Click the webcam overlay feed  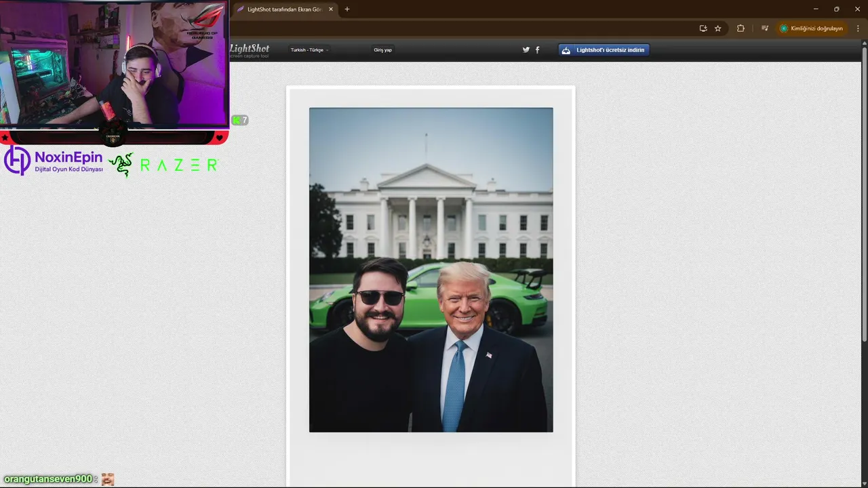[114, 64]
